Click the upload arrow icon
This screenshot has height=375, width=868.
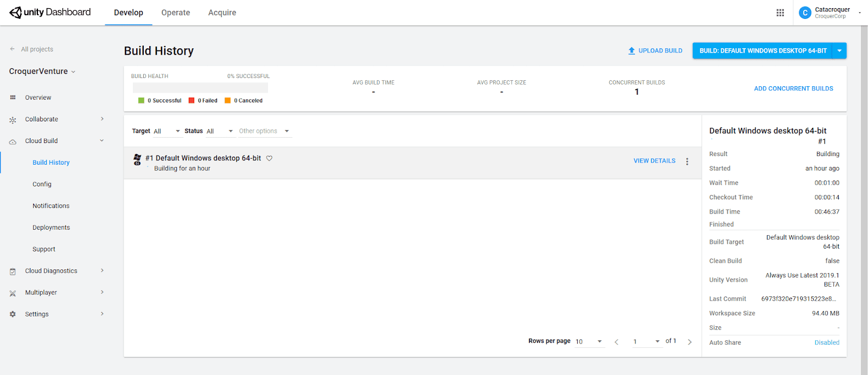pos(631,50)
